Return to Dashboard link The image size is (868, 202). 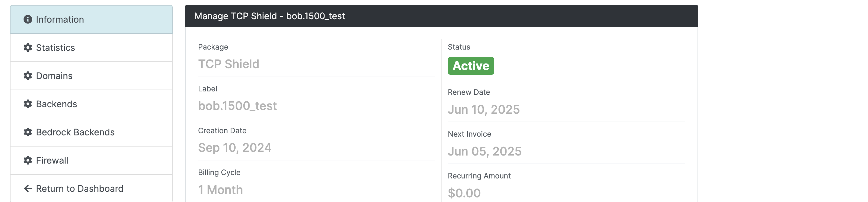click(91, 188)
